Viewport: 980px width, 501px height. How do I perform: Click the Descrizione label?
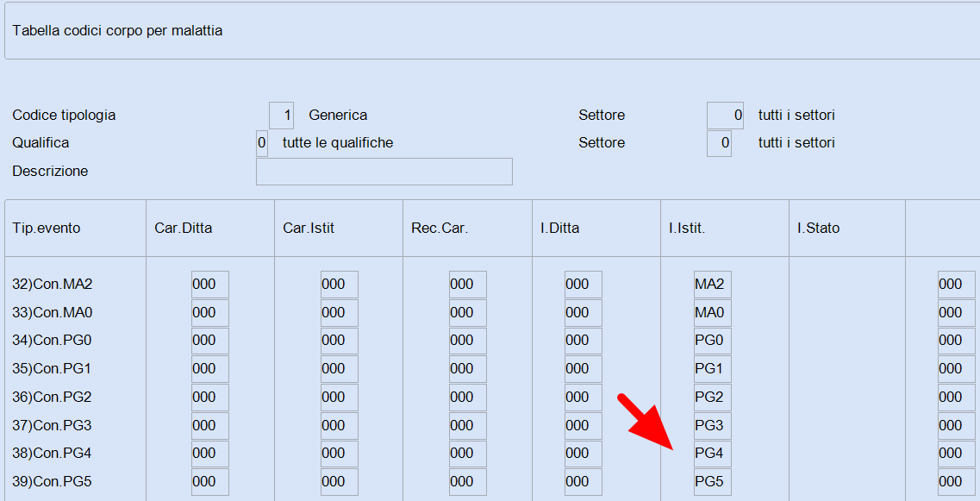(x=50, y=172)
